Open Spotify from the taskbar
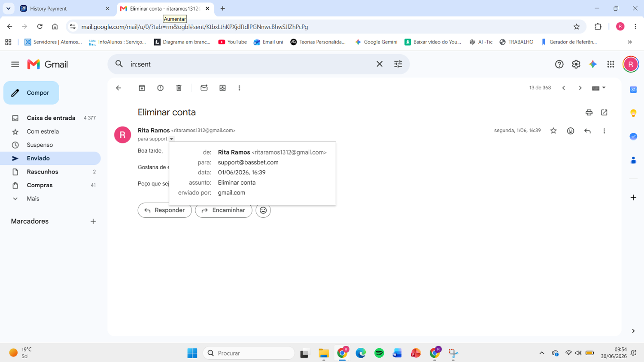This screenshot has height=362, width=644. point(379,353)
